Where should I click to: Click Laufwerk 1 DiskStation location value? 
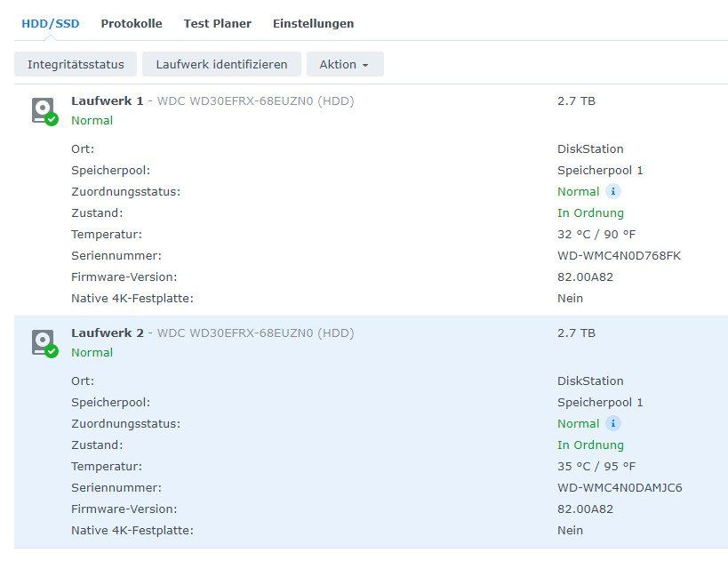[x=590, y=149]
